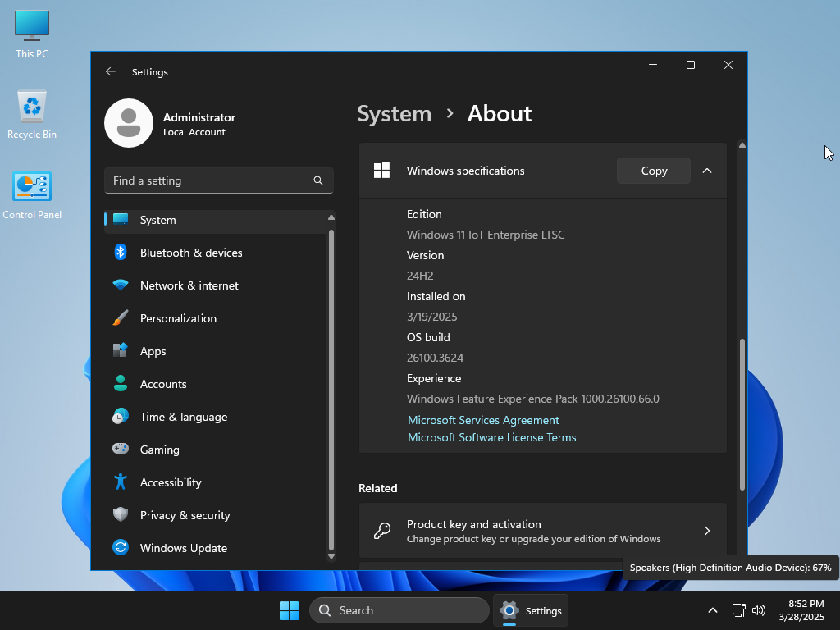Click the About page scrollbar up arrow
The height and width of the screenshot is (630, 840).
[x=742, y=145]
